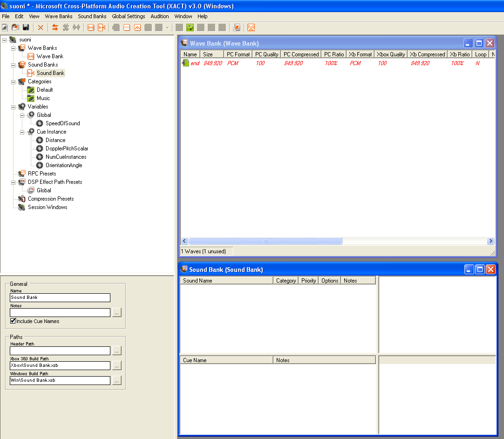Collapse the Global variables node

tap(22, 115)
